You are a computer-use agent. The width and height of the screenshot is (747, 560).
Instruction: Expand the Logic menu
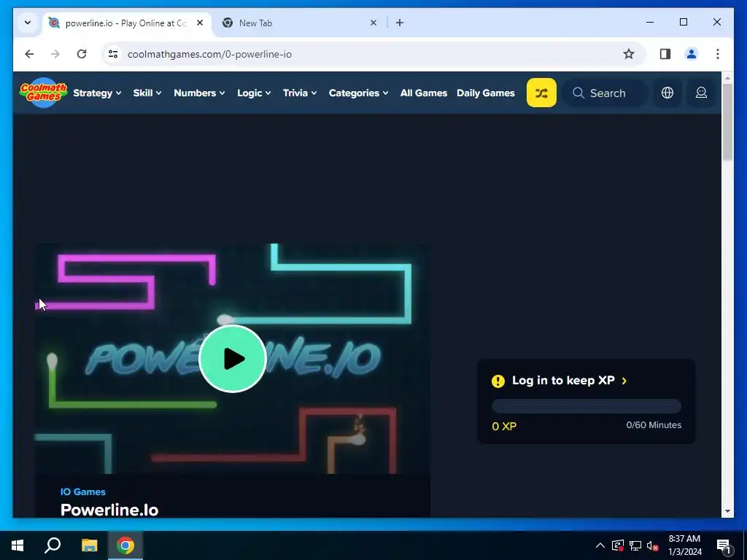tap(254, 93)
